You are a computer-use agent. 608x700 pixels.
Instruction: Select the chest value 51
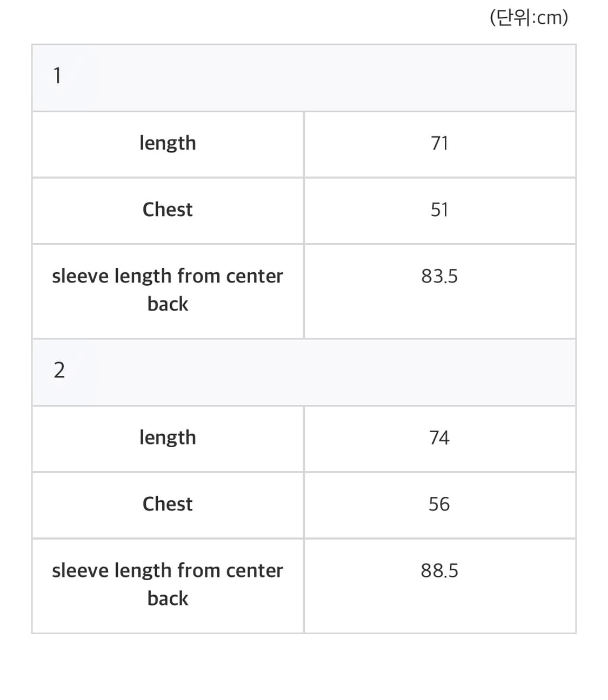pos(439,210)
